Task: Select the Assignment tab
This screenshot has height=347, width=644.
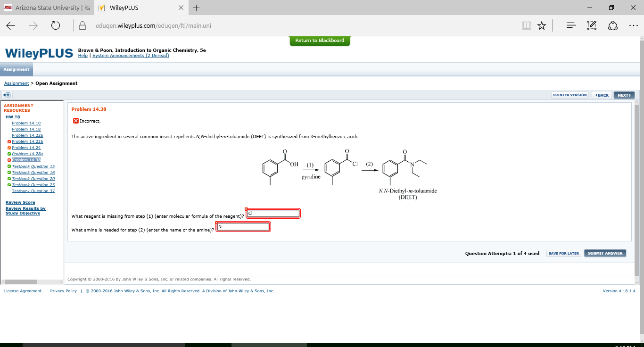Action: 17,69
